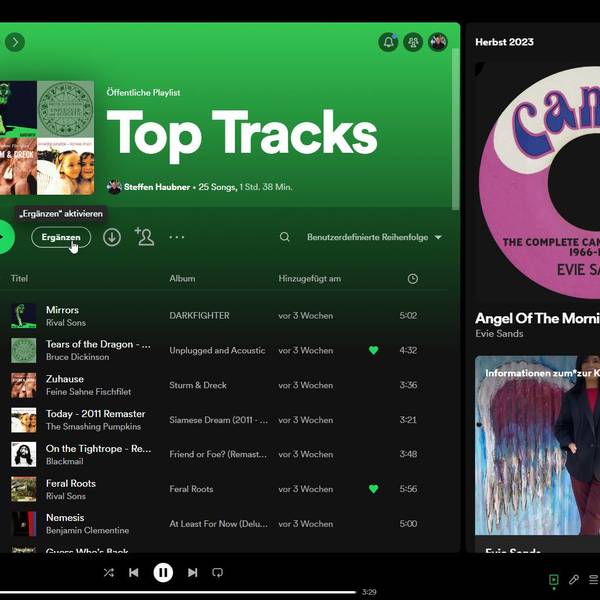
Task: Sort by the Hinzugefügt am column
Action: pyautogui.click(x=310, y=279)
